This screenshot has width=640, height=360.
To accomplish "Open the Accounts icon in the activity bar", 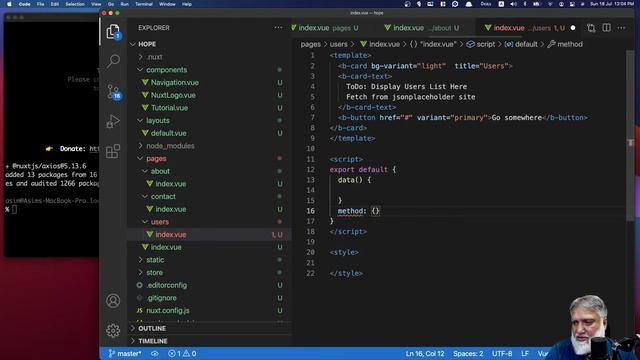I will tap(113, 301).
